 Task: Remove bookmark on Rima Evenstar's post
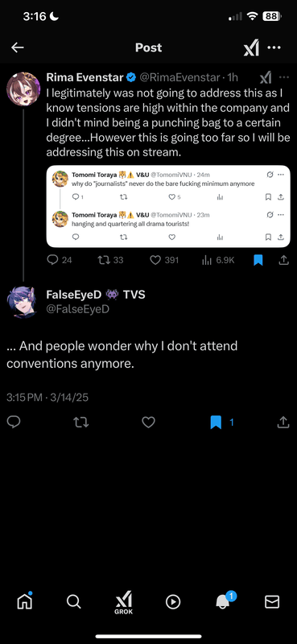[x=258, y=260]
